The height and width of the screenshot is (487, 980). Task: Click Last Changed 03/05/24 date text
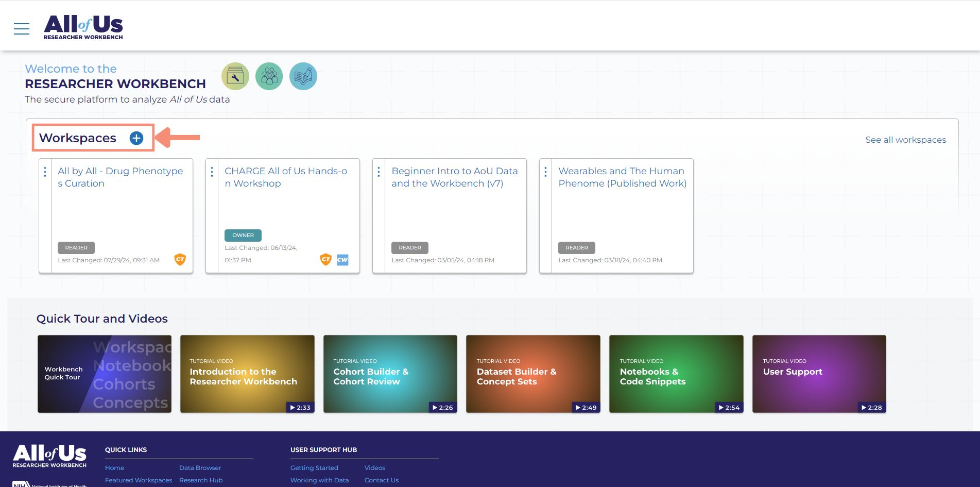pyautogui.click(x=443, y=260)
